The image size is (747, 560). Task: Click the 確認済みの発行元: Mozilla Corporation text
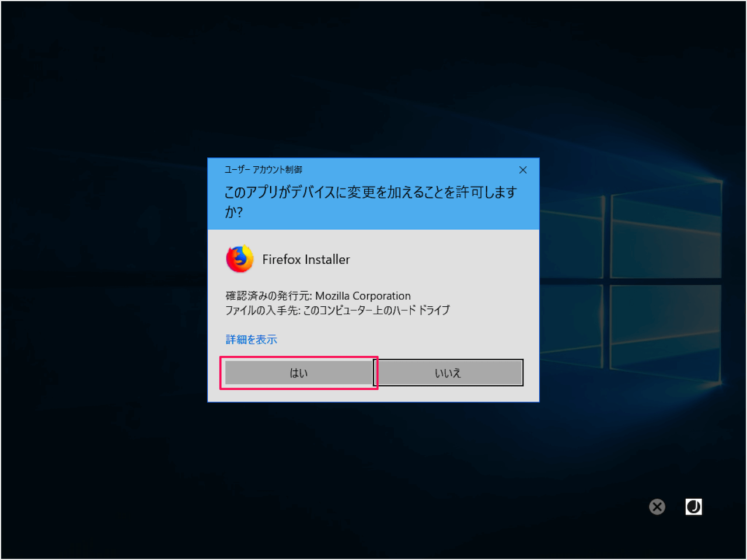click(x=318, y=296)
